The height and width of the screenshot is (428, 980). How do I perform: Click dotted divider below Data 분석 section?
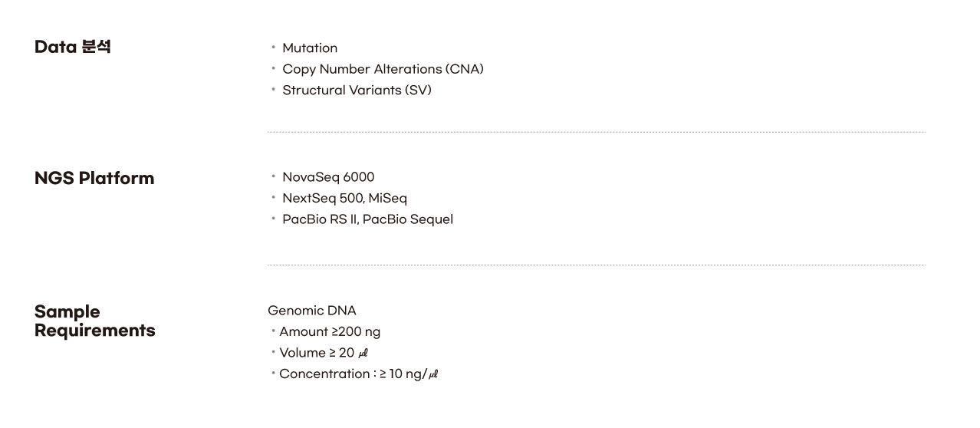pyautogui.click(x=597, y=133)
